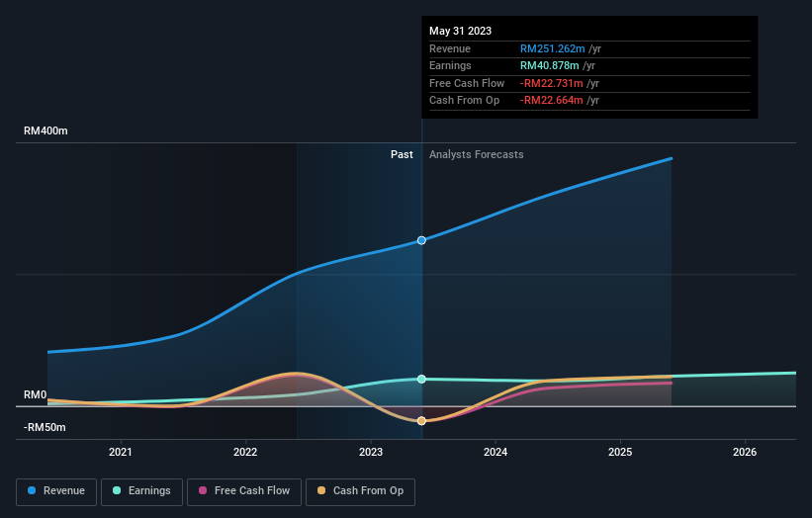Click the 2023 x-axis label
The image size is (812, 518).
(x=371, y=452)
